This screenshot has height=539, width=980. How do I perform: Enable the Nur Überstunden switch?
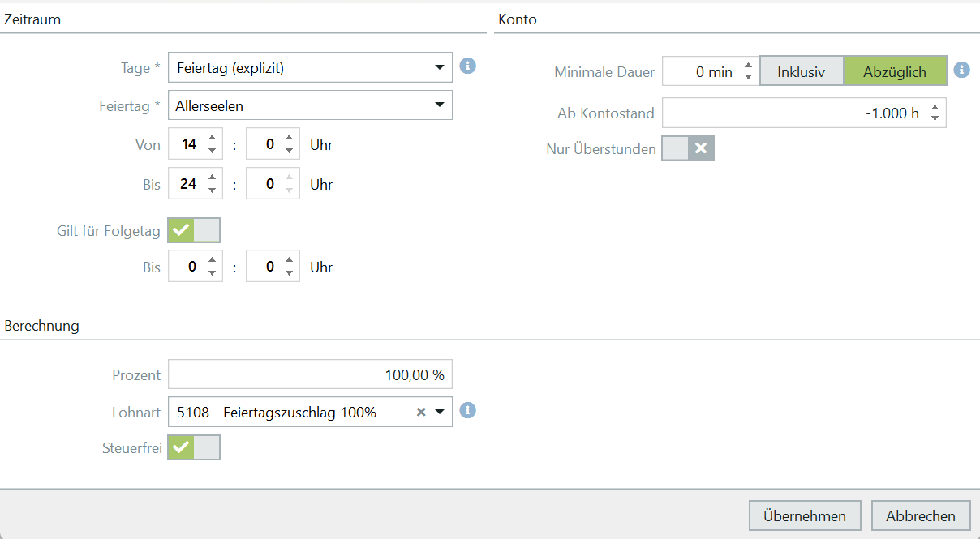click(x=687, y=148)
